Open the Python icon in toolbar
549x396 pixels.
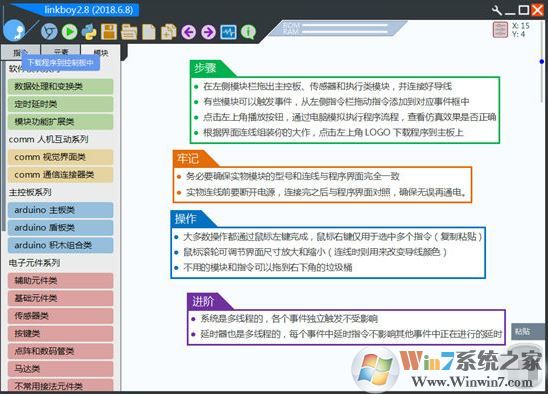point(89,32)
